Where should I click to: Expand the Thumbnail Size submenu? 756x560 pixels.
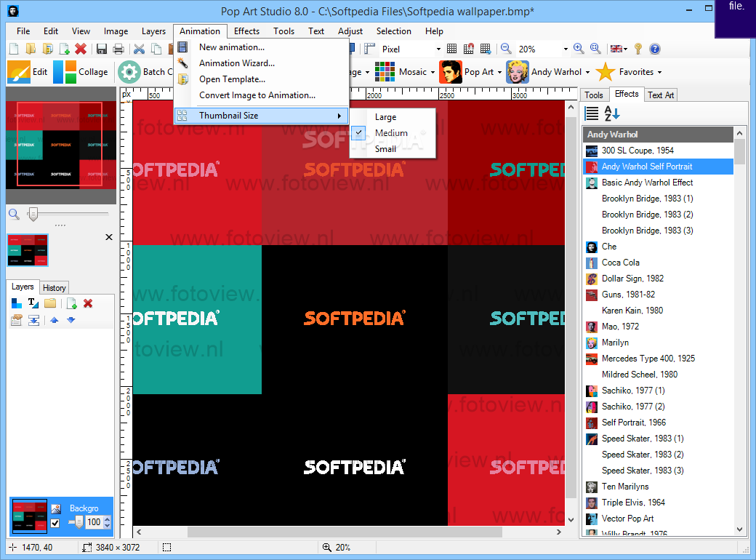261,116
